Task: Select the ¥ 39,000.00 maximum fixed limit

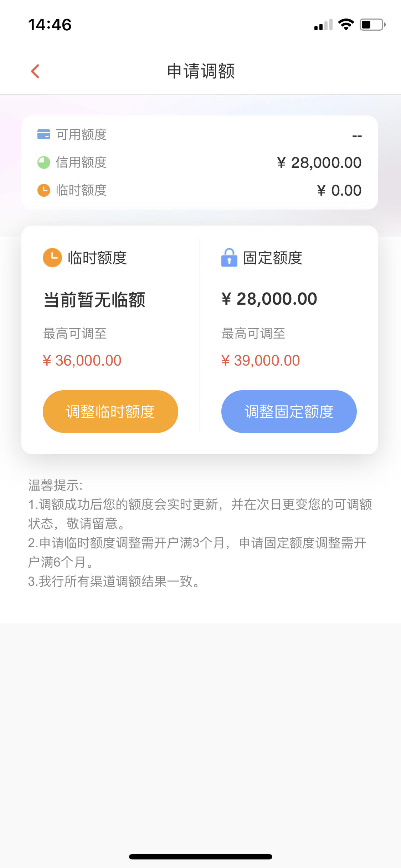Action: click(261, 361)
